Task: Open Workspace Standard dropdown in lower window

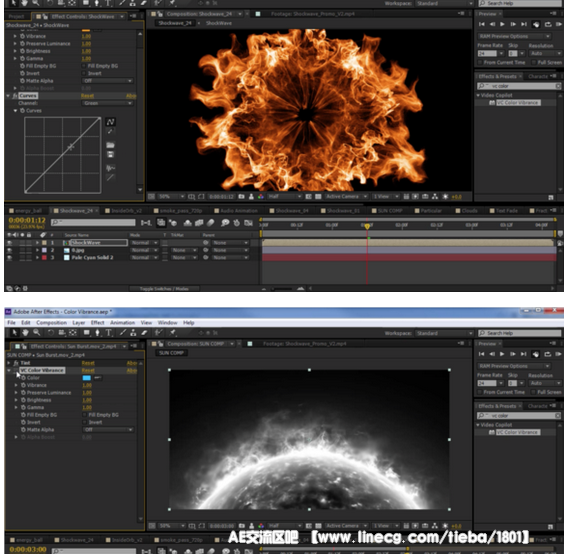Action: (x=444, y=333)
